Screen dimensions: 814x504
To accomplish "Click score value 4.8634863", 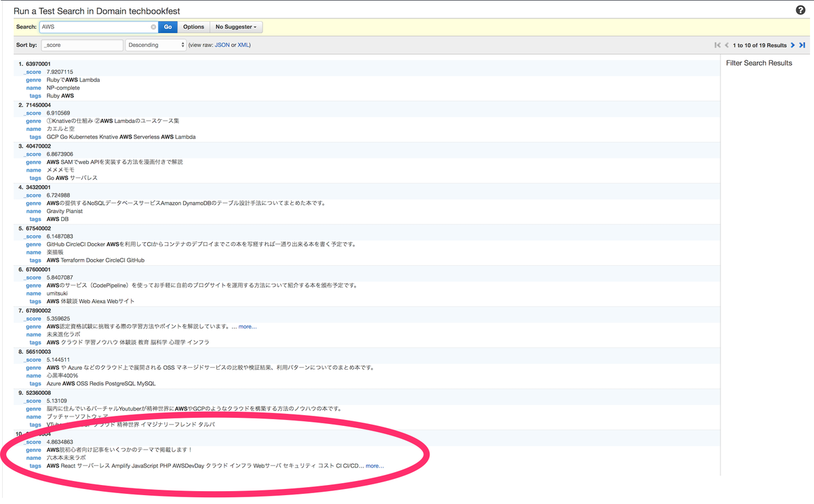I will [x=60, y=442].
